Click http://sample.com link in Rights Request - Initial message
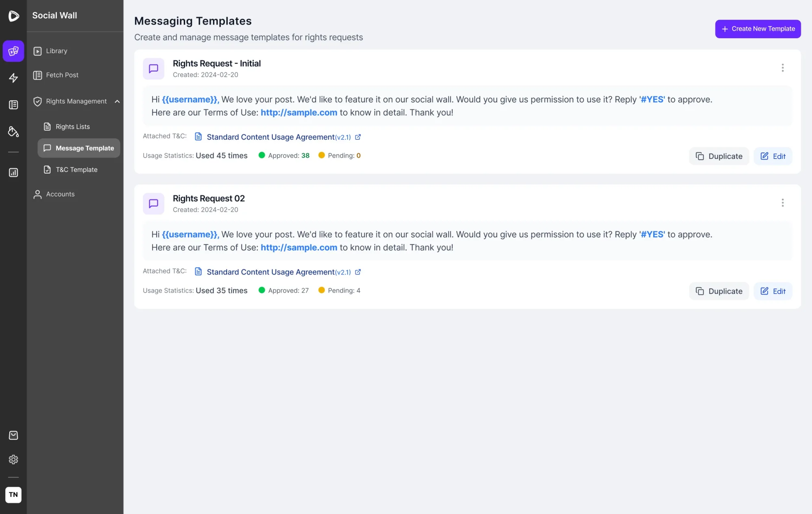Image resolution: width=812 pixels, height=514 pixels. pyautogui.click(x=299, y=113)
